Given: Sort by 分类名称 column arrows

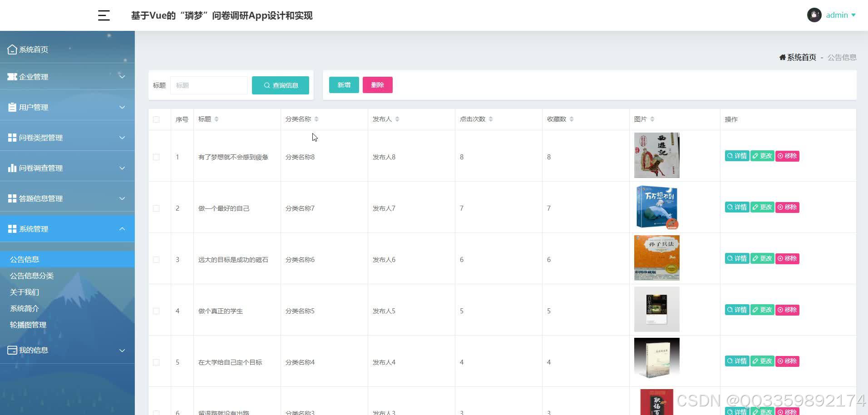Looking at the screenshot, I should (316, 119).
